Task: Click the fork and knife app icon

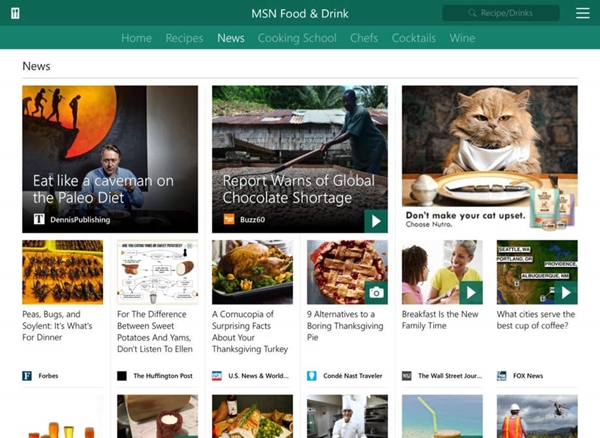Action: [x=15, y=13]
